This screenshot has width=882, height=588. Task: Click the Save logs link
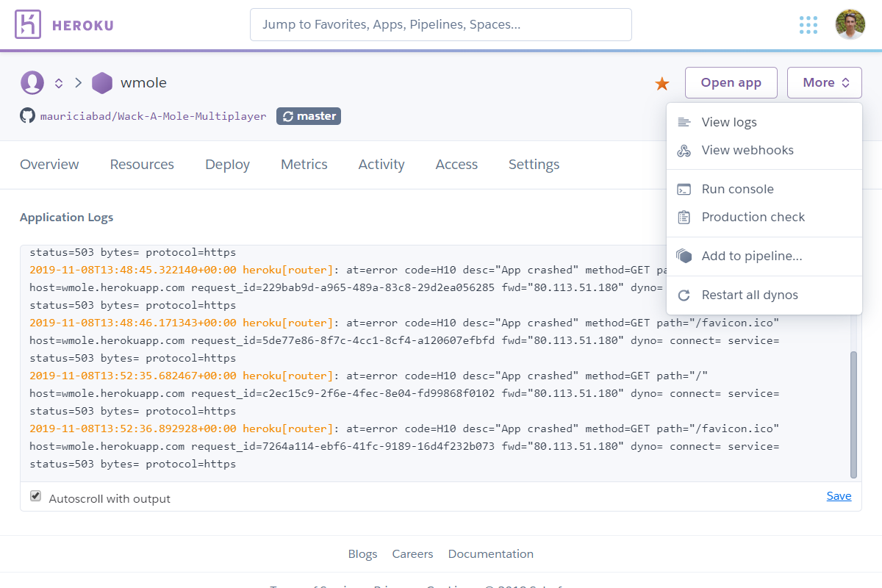pos(839,496)
